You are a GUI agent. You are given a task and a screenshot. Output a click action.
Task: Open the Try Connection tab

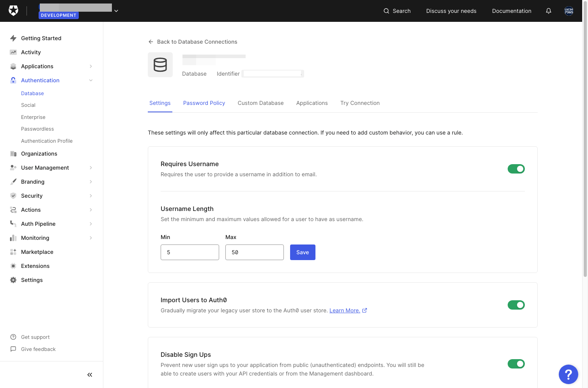(360, 103)
